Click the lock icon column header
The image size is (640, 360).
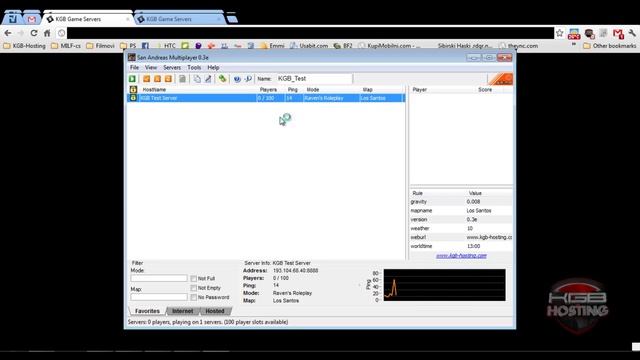click(x=133, y=89)
